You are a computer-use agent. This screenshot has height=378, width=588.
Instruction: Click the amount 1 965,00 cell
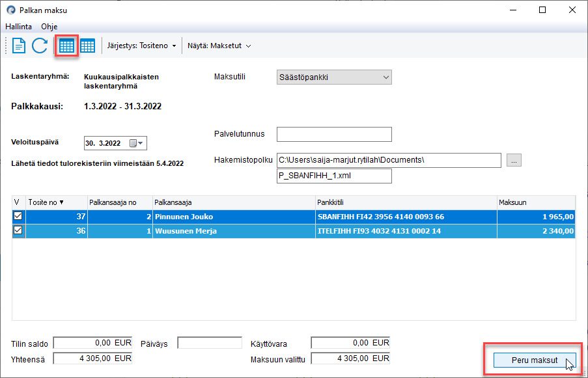[537, 217]
